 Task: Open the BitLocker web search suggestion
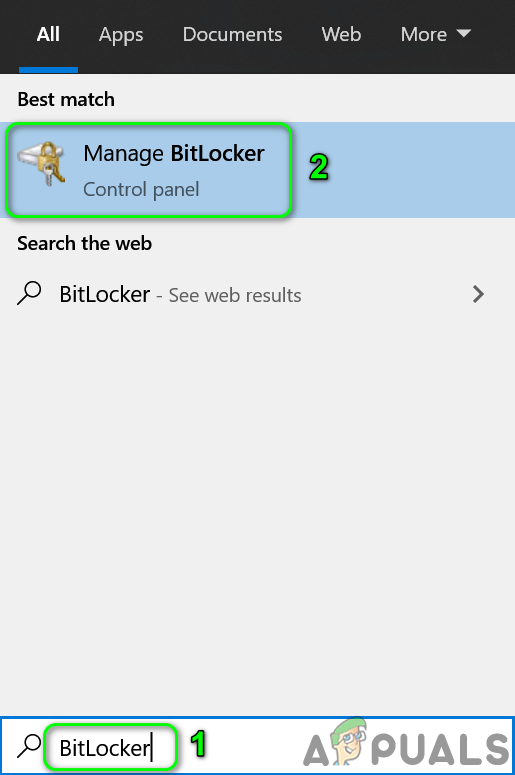tap(258, 294)
